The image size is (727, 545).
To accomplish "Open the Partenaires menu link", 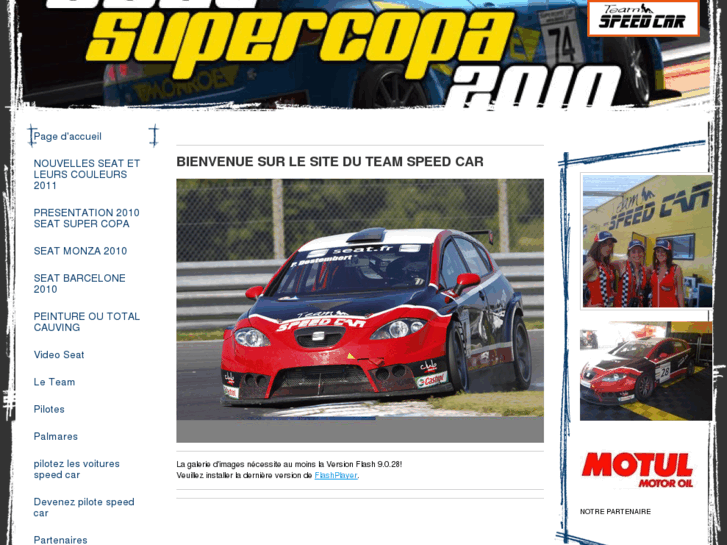I will click(x=60, y=539).
